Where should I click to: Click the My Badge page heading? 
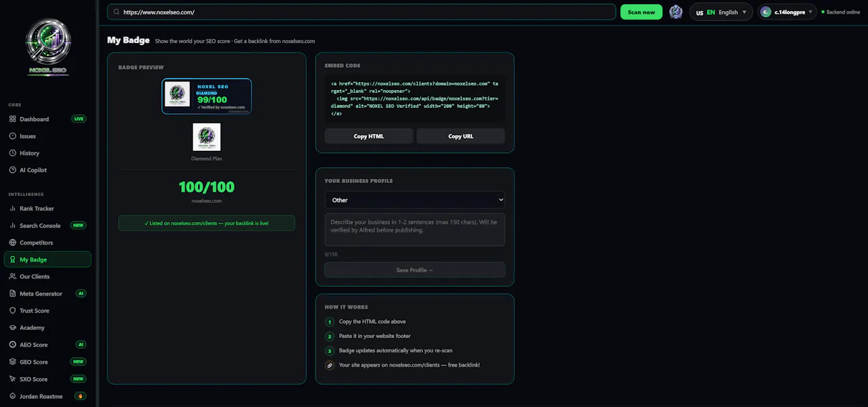pyautogui.click(x=128, y=40)
